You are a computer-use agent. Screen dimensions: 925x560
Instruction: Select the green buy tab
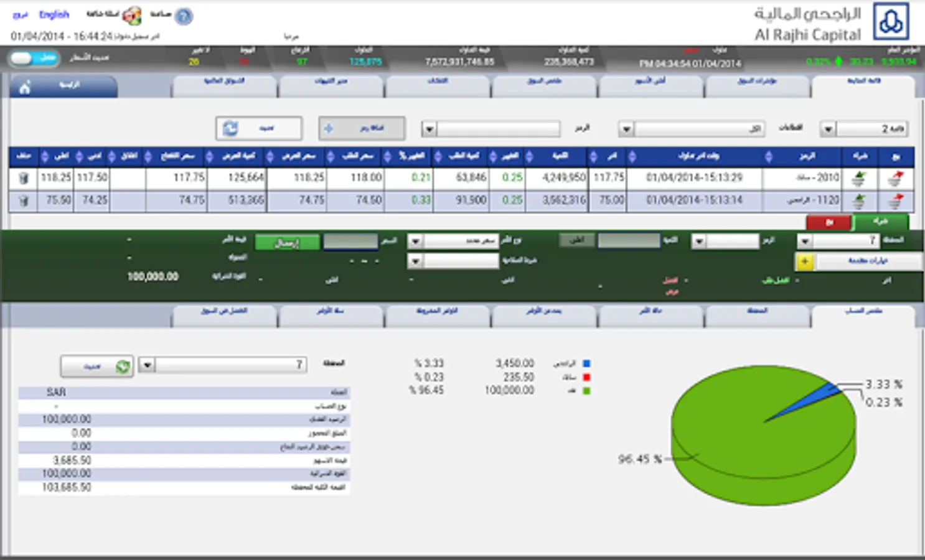coord(881,222)
